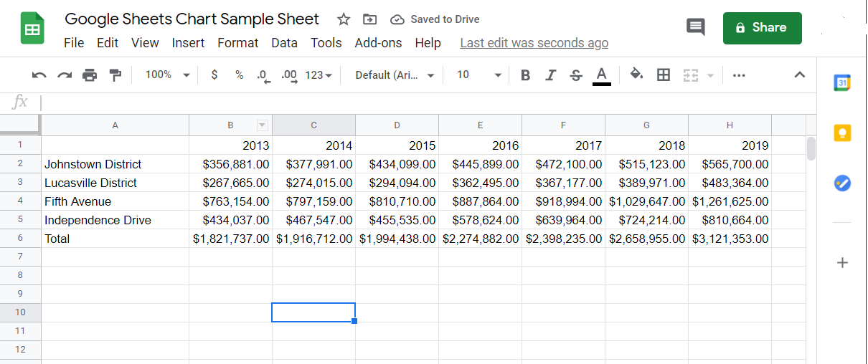
Task: Decrease decimal places
Action: point(263,75)
